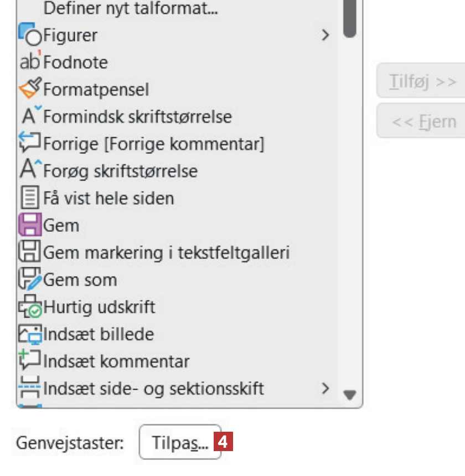The width and height of the screenshot is (465, 476).
Task: Click the Forøg skriftstørrelse icon
Action: point(29,170)
